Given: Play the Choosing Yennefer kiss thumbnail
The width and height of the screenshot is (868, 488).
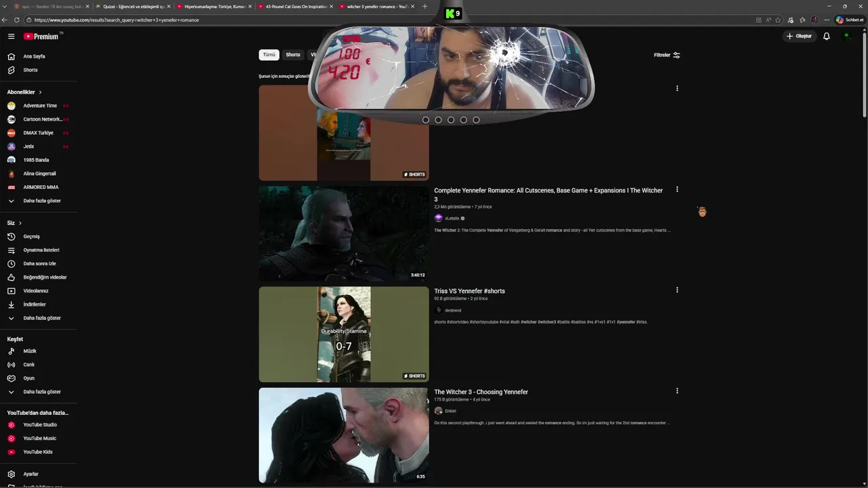Looking at the screenshot, I should [344, 435].
